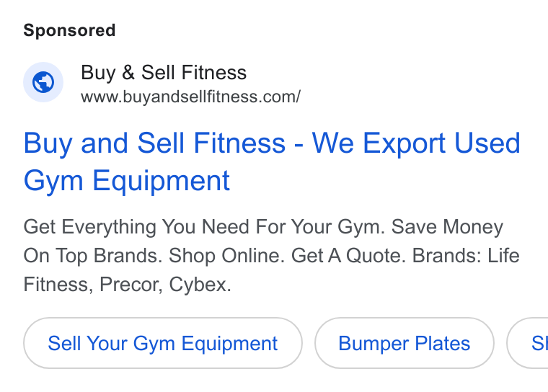Click "Gym Equipment" on the headline's second line
This screenshot has width=548, height=392.
point(126,181)
